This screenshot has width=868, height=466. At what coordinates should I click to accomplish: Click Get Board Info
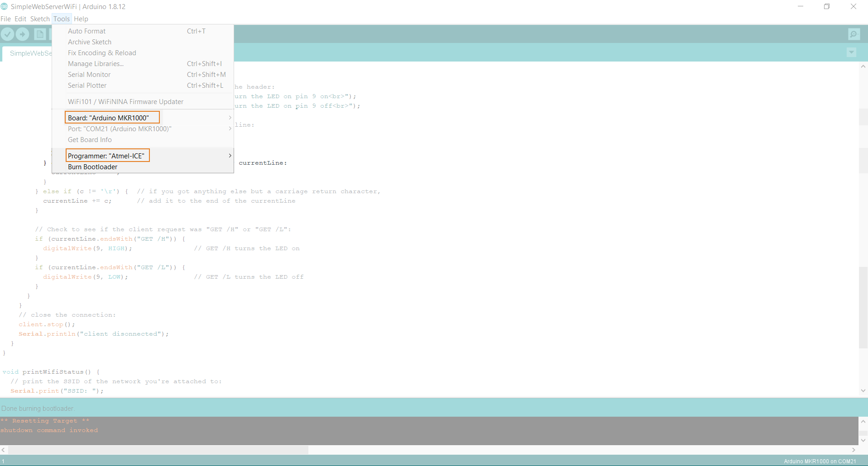pyautogui.click(x=90, y=140)
